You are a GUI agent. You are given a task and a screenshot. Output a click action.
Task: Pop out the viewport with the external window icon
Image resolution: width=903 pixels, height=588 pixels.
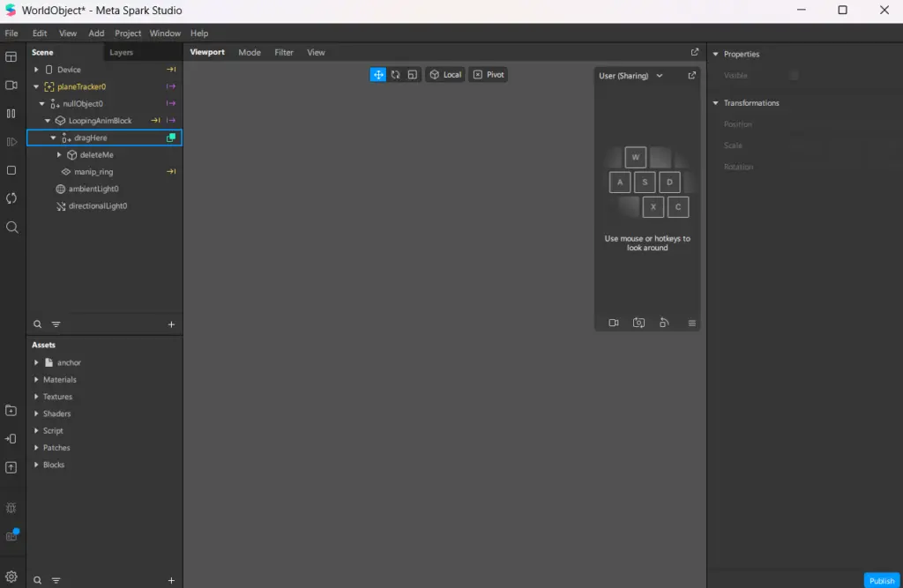click(x=695, y=52)
